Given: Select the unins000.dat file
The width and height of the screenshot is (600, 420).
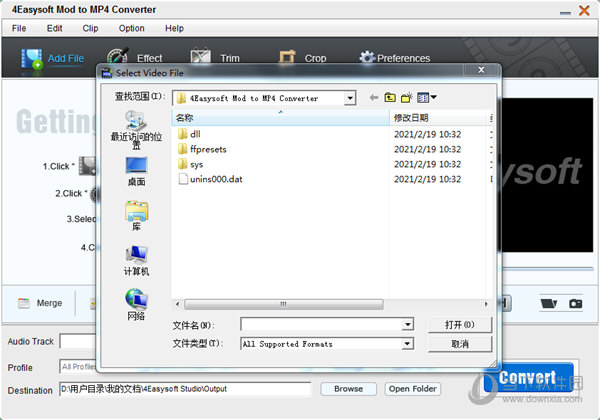Looking at the screenshot, I should click(210, 179).
